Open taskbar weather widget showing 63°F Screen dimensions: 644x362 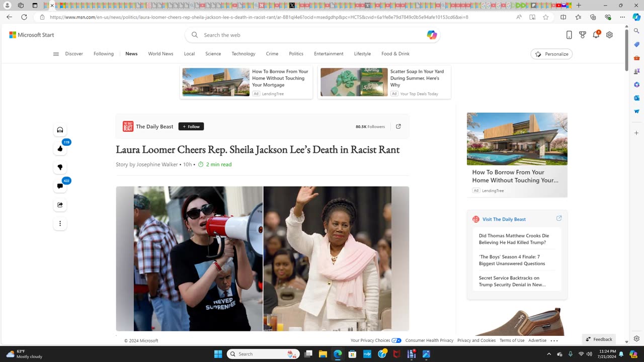(x=24, y=354)
